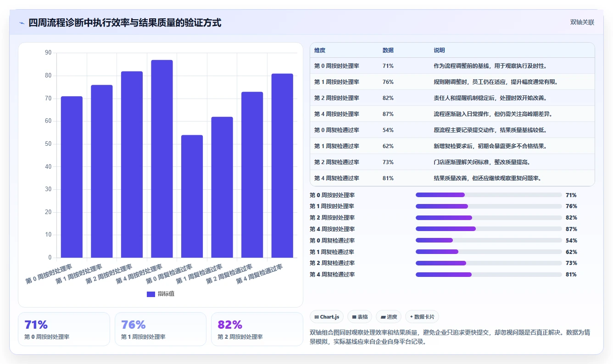Click the 第 2 周复检通过率 chart bar
This screenshot has height=364, width=613.
coord(252,175)
